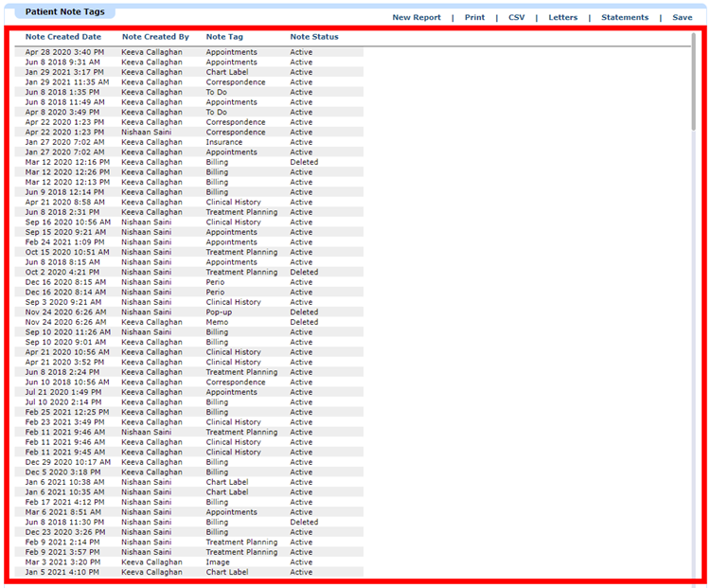
Task: Export the report as CSV
Action: coord(516,17)
